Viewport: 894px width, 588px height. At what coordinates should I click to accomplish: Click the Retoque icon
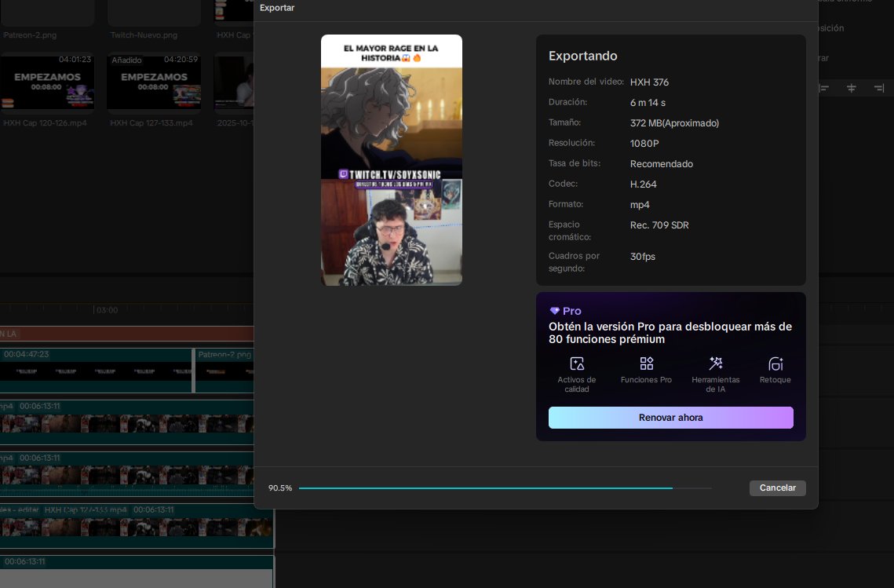click(x=775, y=363)
